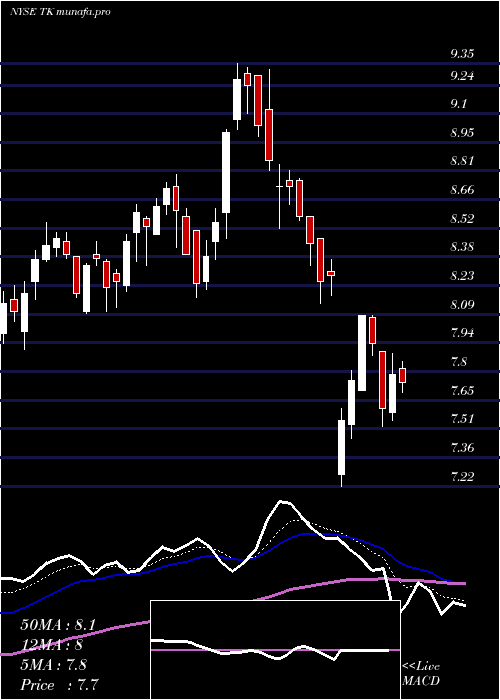Click the 7.8 price axis label
The image size is (500, 700).
tap(459, 362)
